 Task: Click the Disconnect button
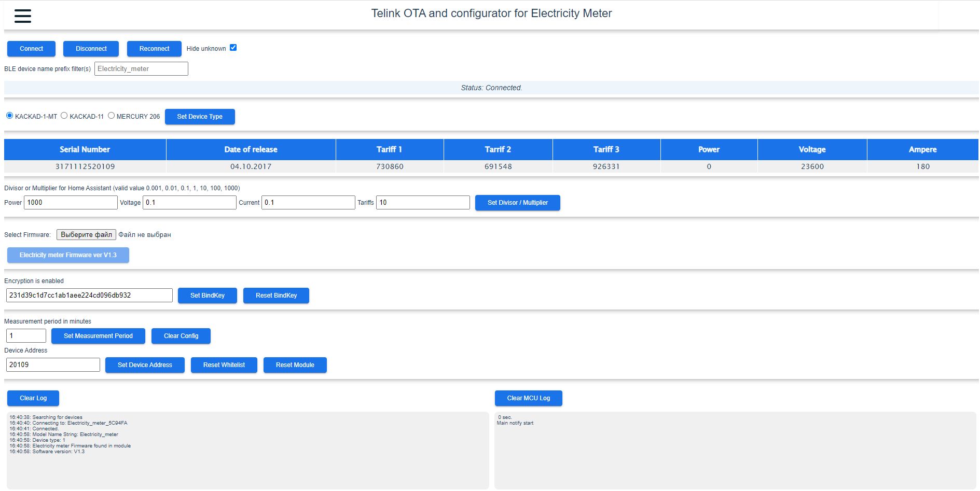[91, 49]
